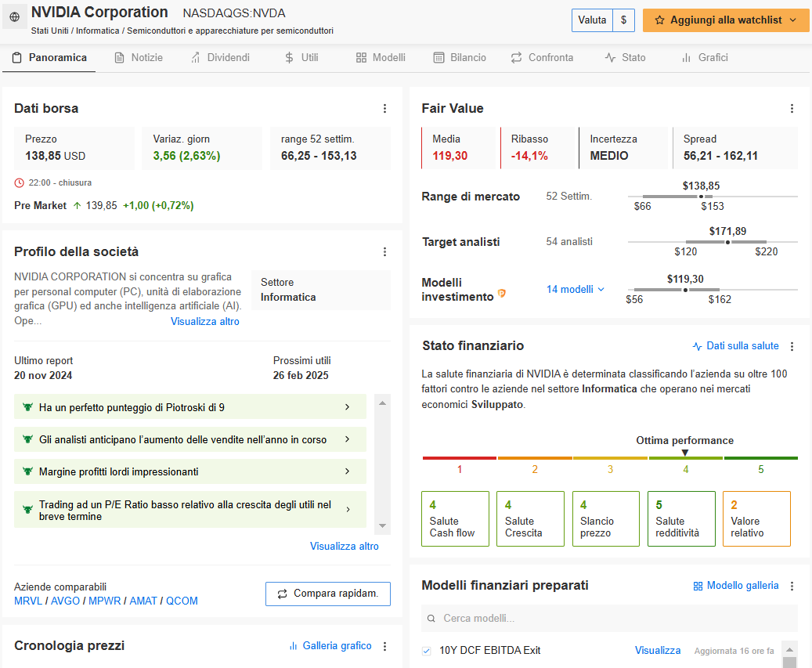Click the Cerca modelli search field
Screen dimensions: 812x668
[x=609, y=619]
